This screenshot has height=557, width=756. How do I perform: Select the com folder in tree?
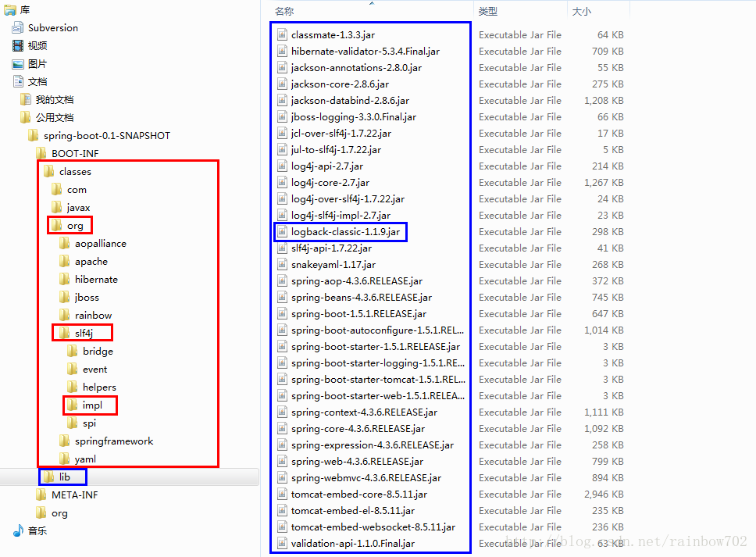coord(77,190)
